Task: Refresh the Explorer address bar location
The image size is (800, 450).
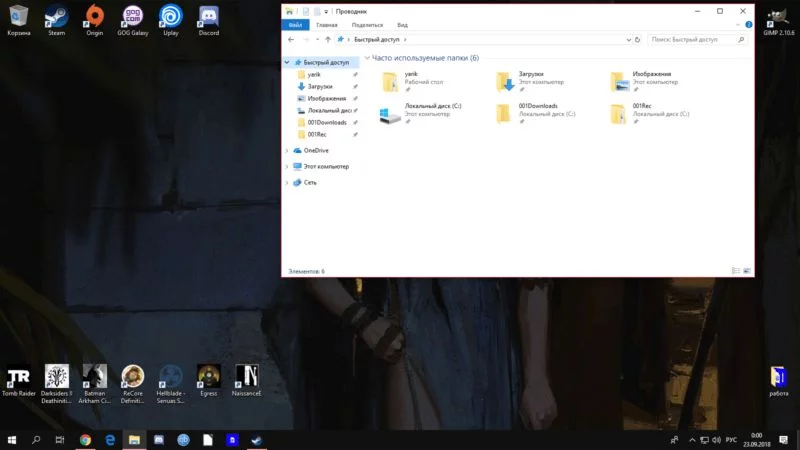Action: pos(637,39)
